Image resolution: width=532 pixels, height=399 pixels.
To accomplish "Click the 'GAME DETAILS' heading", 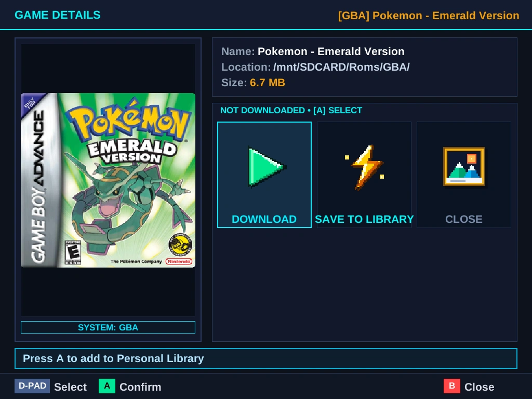I will click(58, 15).
